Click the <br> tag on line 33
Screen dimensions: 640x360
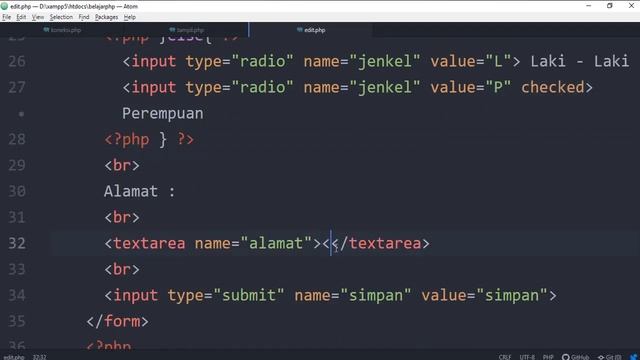coord(122,269)
